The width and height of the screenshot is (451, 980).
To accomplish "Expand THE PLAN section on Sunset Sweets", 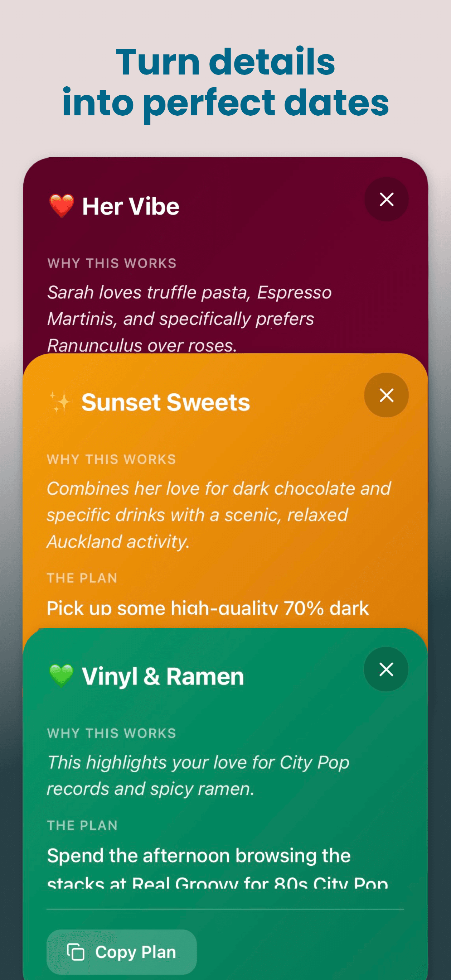I will point(82,578).
